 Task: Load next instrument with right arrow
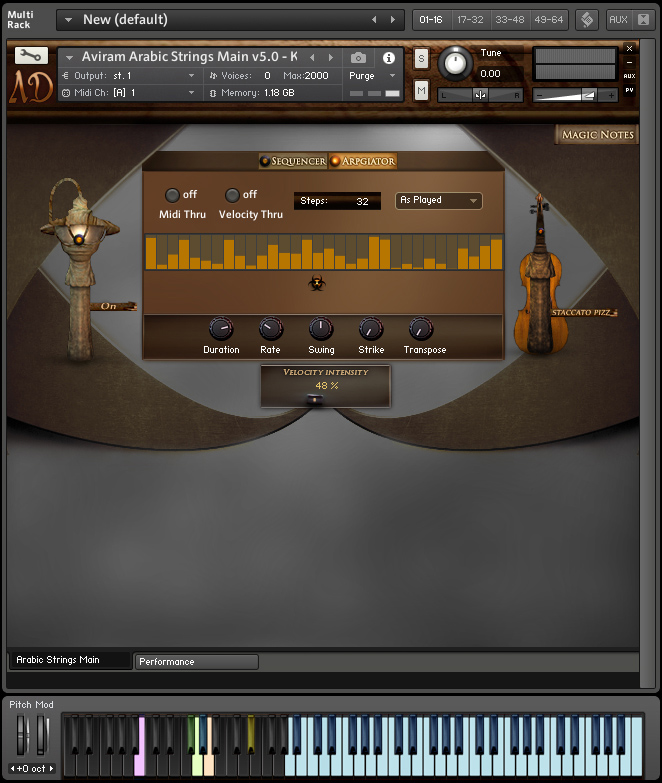[331, 57]
